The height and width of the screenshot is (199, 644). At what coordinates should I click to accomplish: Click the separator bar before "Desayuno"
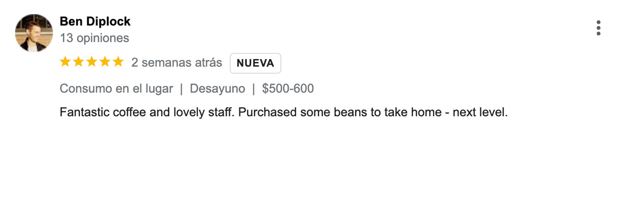(181, 89)
